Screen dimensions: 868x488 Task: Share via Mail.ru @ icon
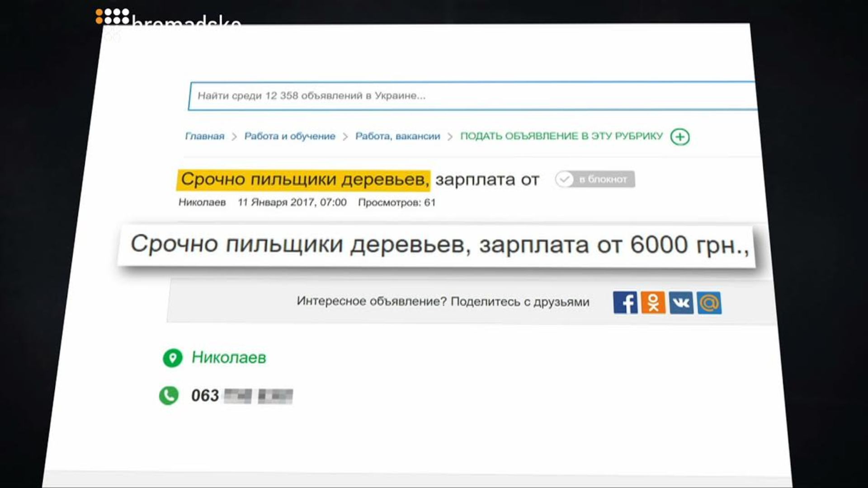[x=709, y=303]
